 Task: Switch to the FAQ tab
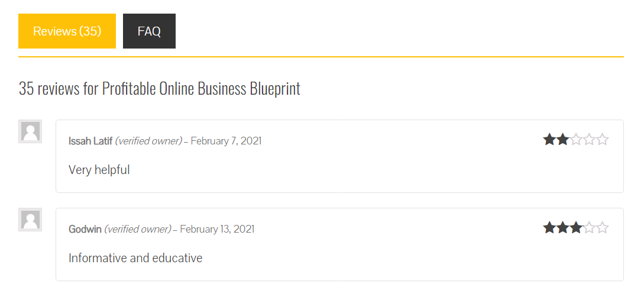coord(149,31)
